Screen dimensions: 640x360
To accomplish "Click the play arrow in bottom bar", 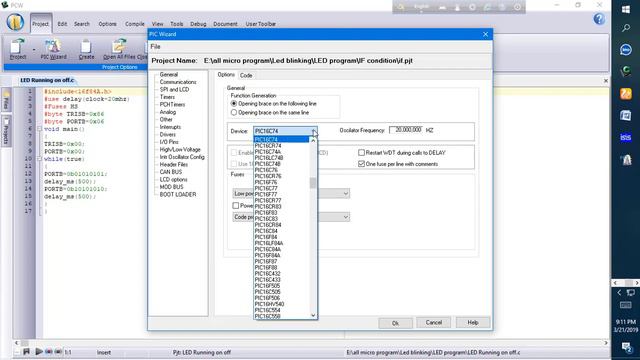I will pos(39,351).
